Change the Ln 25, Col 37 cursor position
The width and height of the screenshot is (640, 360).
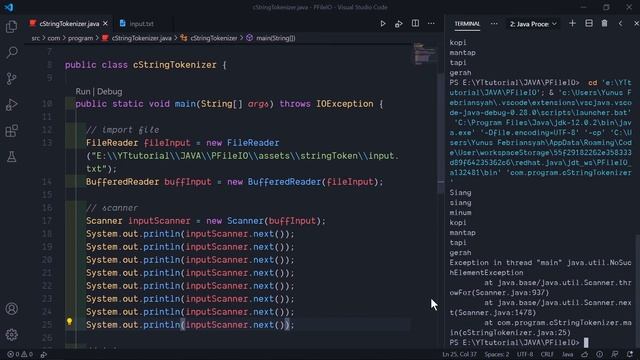459,354
